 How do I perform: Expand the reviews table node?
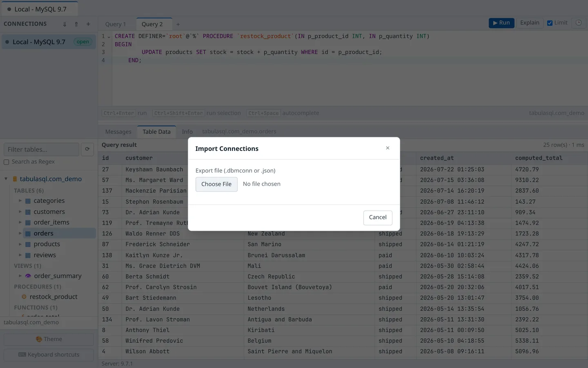pos(20,255)
